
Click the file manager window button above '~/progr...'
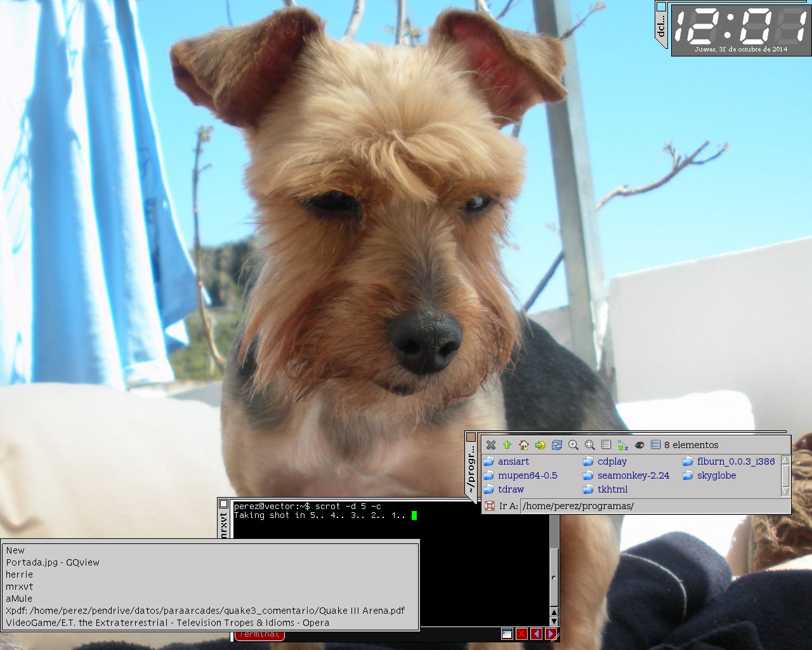point(471,437)
